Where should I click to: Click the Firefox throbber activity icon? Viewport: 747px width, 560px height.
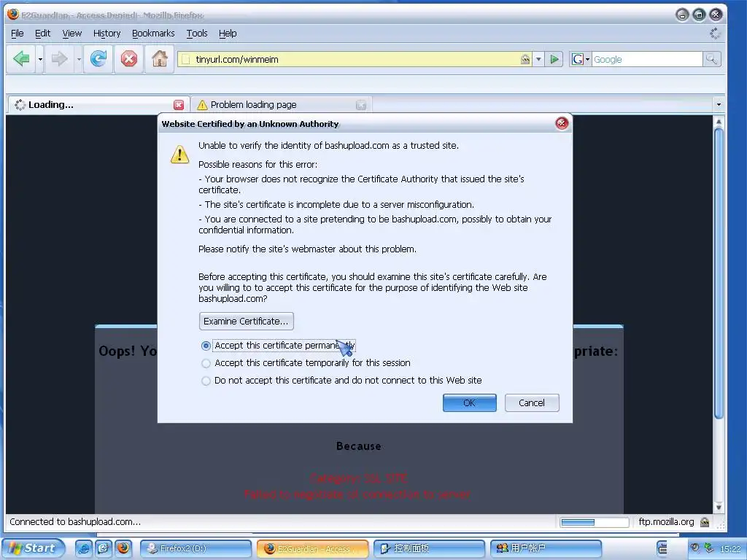click(715, 34)
